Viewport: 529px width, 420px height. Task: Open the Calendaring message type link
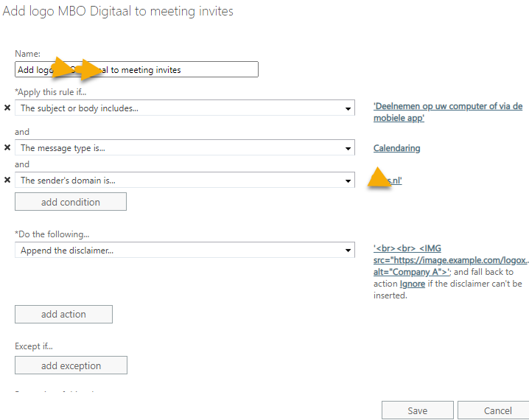396,148
